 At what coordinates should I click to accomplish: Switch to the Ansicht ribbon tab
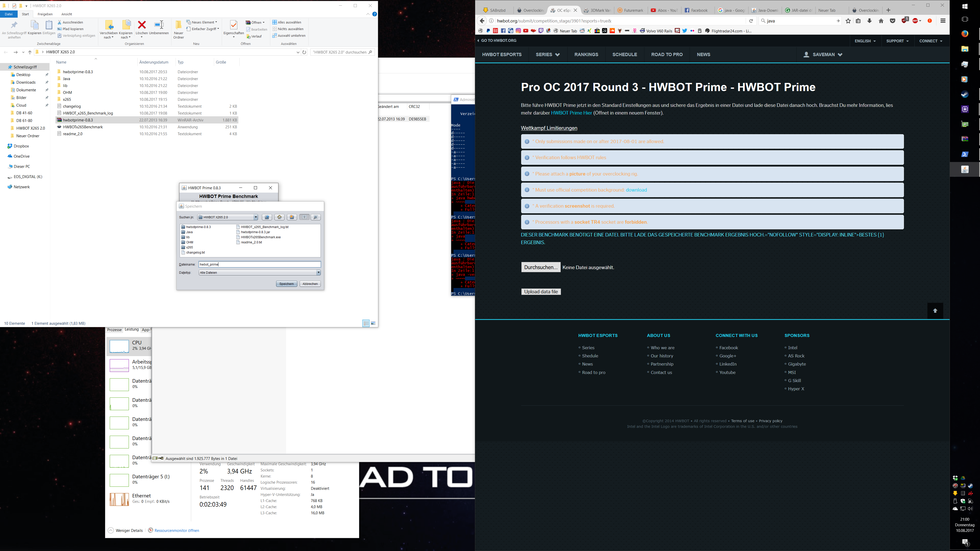pos(67,14)
